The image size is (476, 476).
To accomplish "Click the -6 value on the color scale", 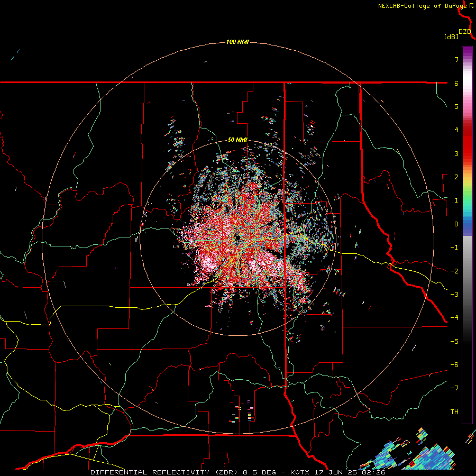I will (x=454, y=365).
